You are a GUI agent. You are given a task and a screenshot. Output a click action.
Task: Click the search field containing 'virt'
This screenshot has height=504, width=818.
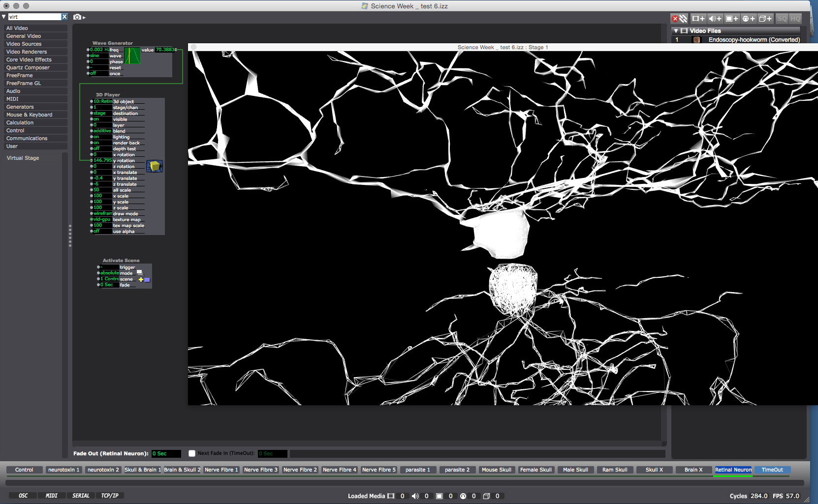pos(34,17)
